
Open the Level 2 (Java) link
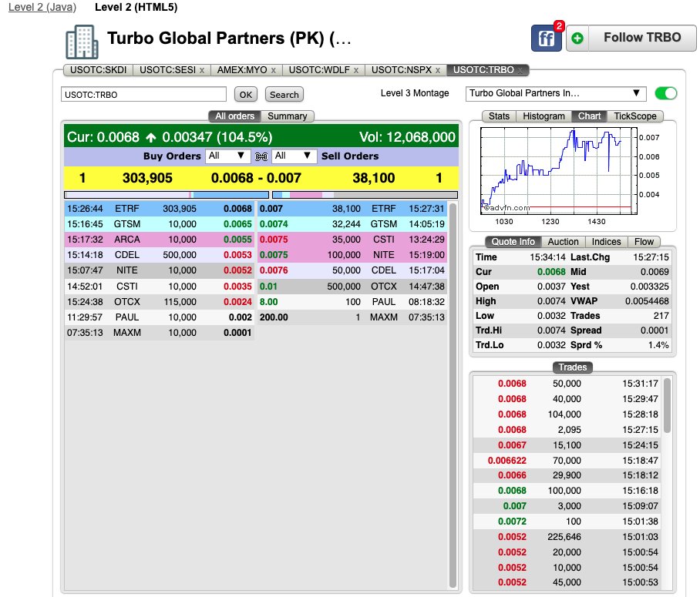42,6
